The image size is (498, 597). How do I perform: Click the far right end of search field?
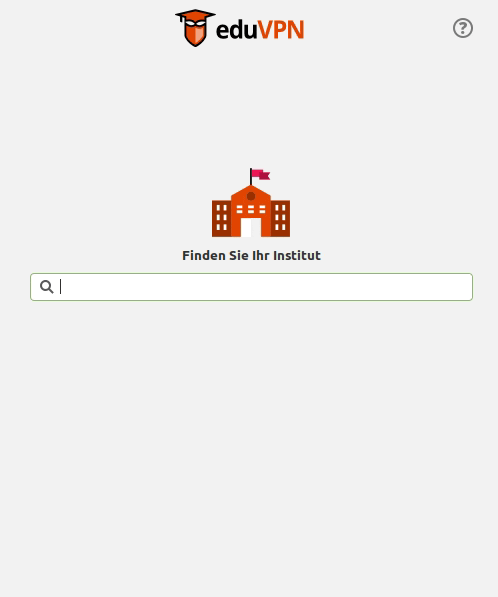tap(465, 287)
